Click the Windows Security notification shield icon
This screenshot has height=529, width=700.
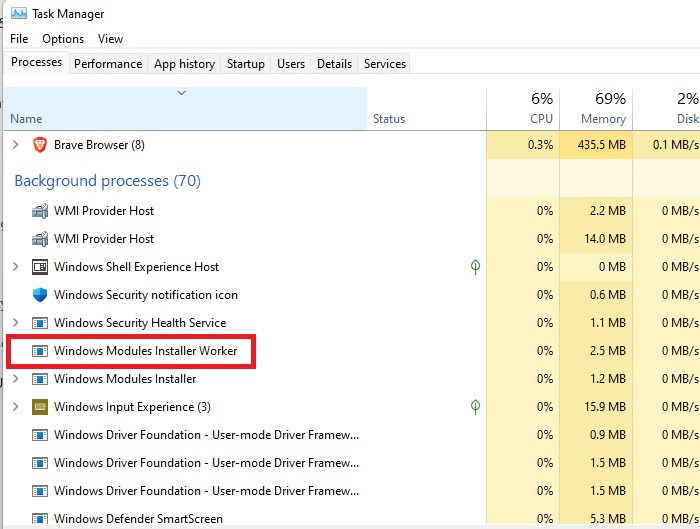pos(40,295)
